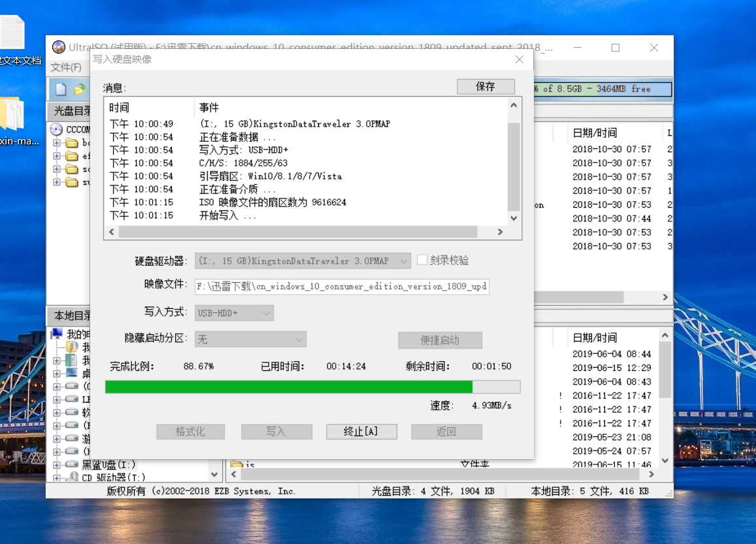Expand the fourth folder in disc tree

(x=56, y=182)
